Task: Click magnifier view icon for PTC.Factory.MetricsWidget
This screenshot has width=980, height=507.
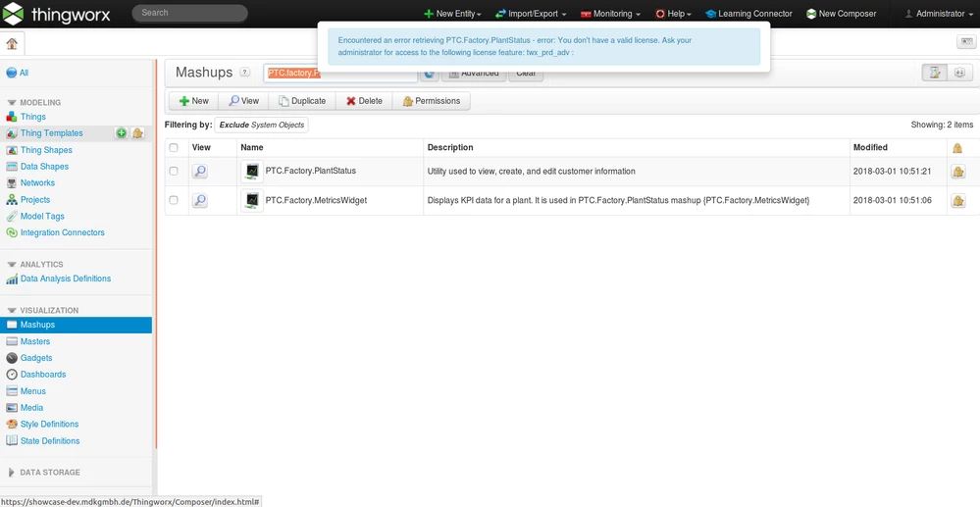Action: point(200,201)
